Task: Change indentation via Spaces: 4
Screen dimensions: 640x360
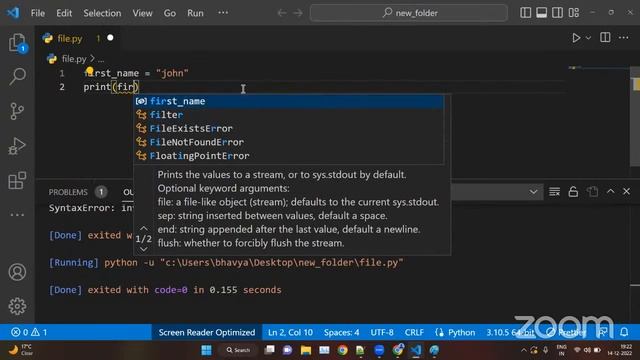Action: [x=342, y=332]
